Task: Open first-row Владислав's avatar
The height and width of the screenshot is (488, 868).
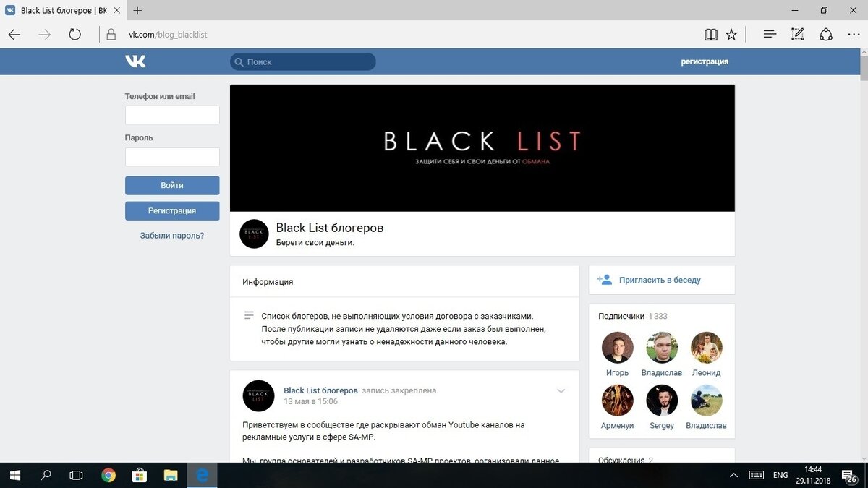Action: pyautogui.click(x=662, y=348)
